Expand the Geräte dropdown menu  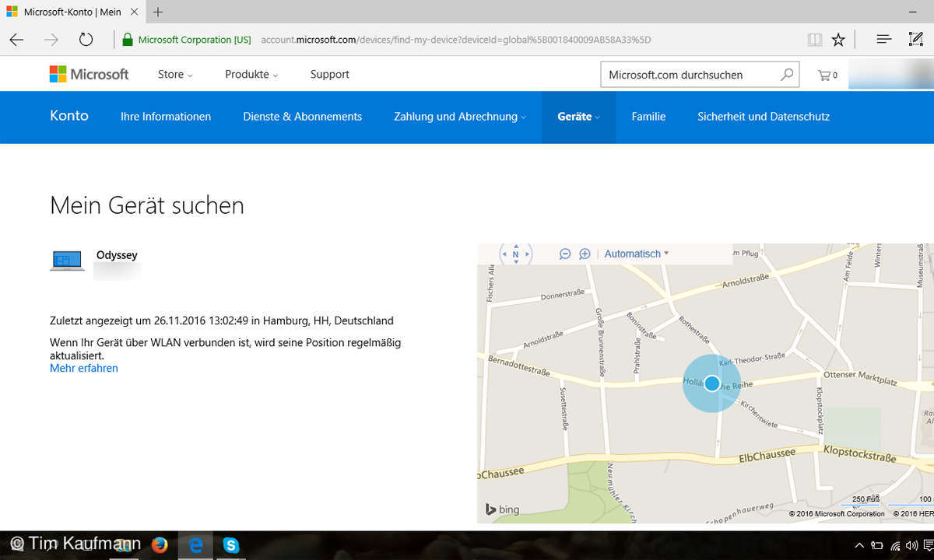coord(578,117)
